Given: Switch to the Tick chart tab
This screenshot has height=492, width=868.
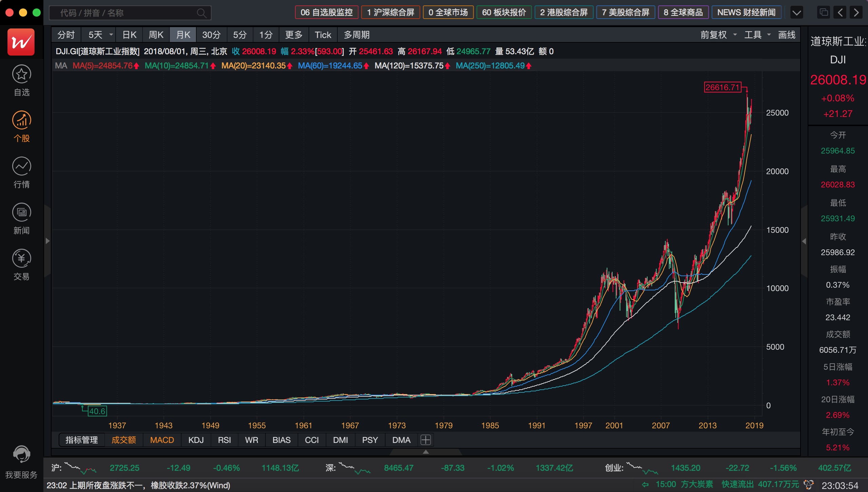Looking at the screenshot, I should click(x=323, y=35).
